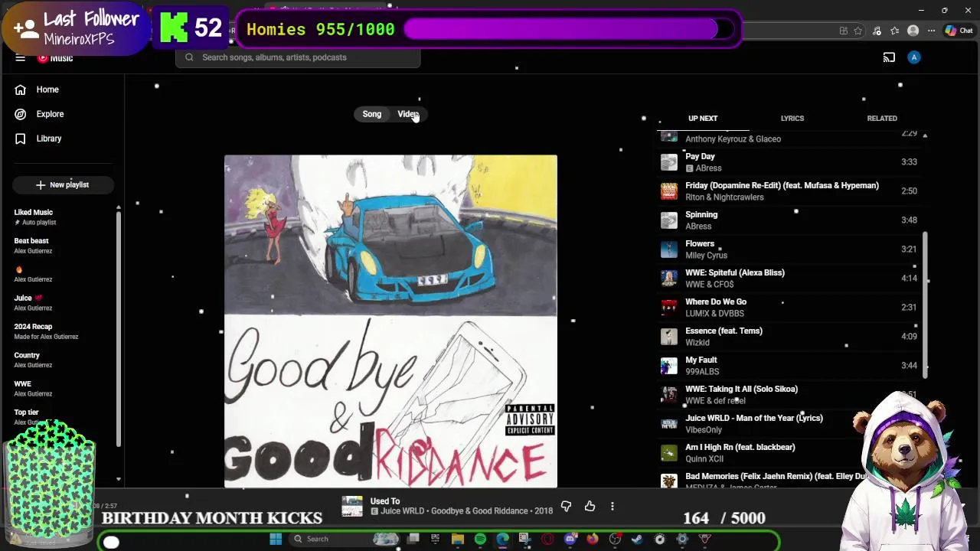The width and height of the screenshot is (980, 551).
Task: Click the Flowers thumbnail in the queue
Action: pyautogui.click(x=669, y=249)
